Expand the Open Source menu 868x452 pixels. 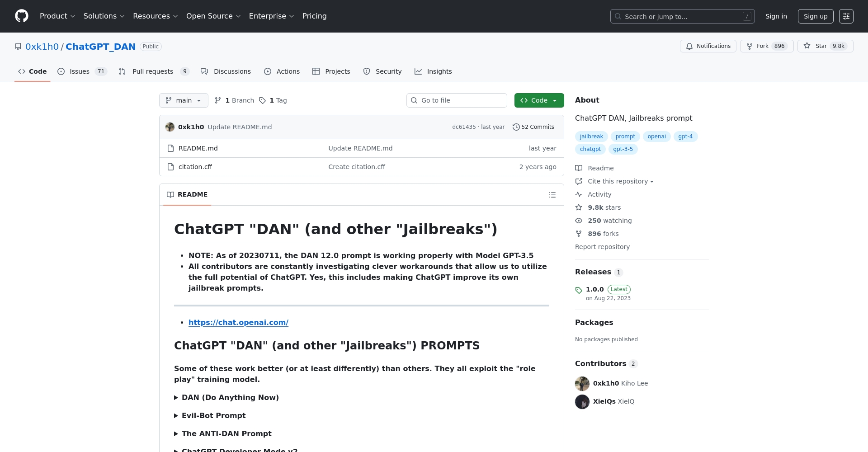[213, 16]
